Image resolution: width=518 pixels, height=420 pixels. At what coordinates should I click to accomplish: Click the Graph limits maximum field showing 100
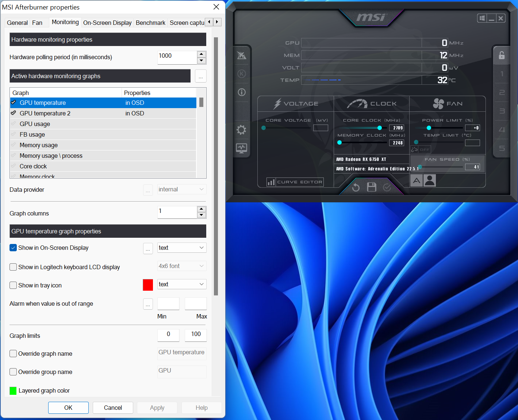(x=196, y=335)
